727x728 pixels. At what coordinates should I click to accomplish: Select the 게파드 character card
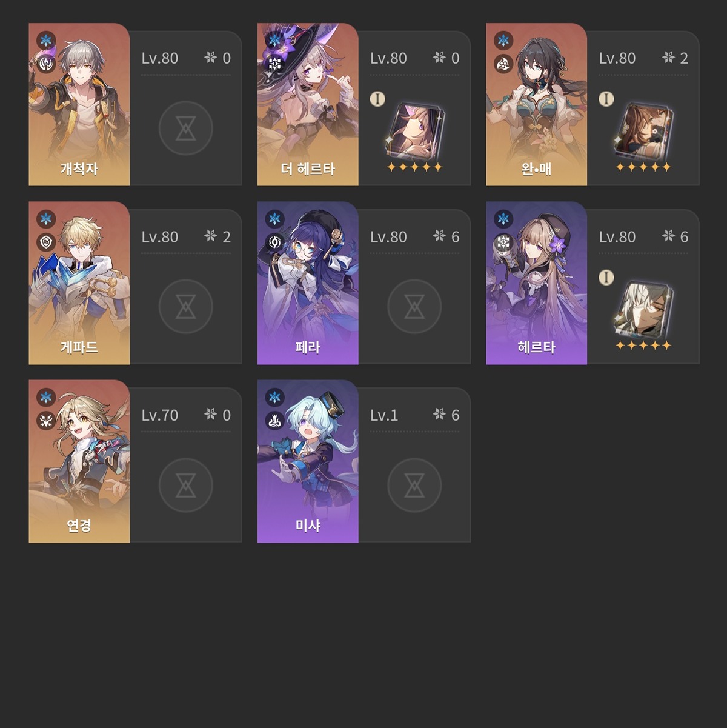coord(79,283)
